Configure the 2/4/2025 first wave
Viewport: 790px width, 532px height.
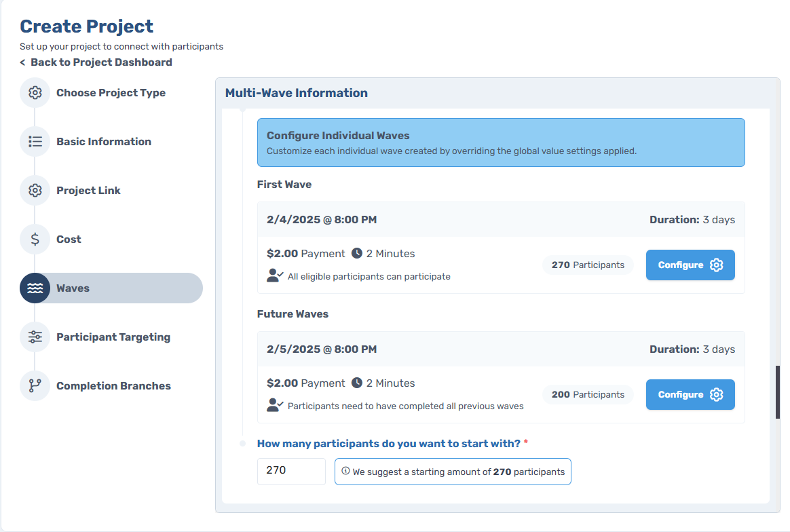click(690, 265)
